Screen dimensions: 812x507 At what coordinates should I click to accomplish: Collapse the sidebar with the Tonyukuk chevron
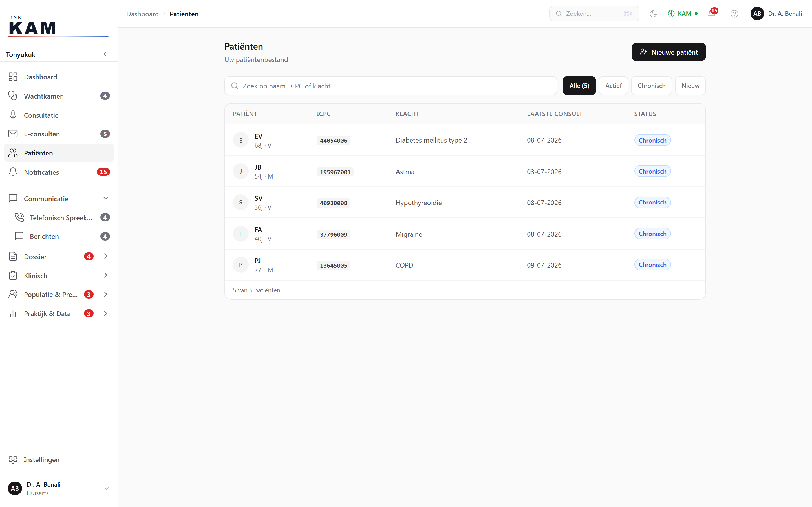tap(105, 54)
